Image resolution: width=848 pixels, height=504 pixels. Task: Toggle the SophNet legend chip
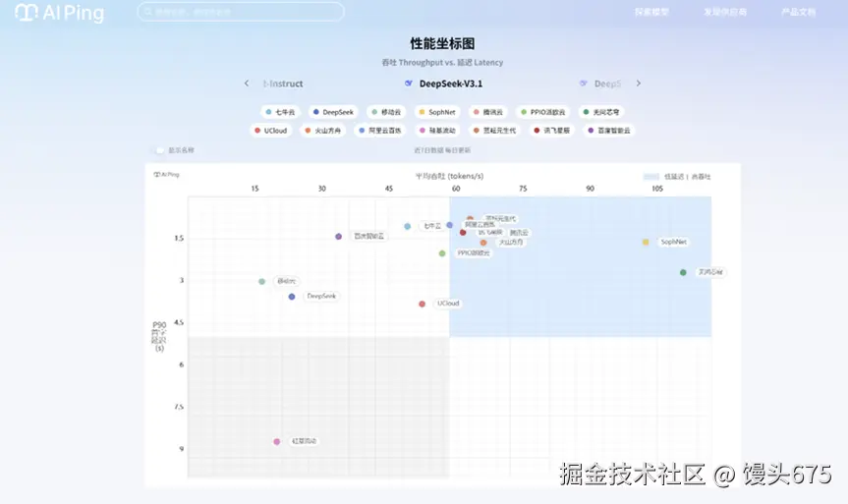point(437,112)
